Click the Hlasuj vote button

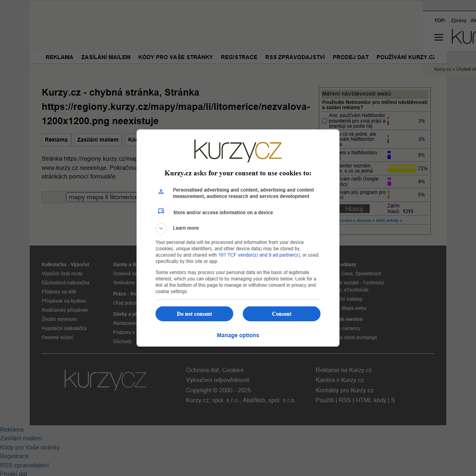[x=354, y=209]
